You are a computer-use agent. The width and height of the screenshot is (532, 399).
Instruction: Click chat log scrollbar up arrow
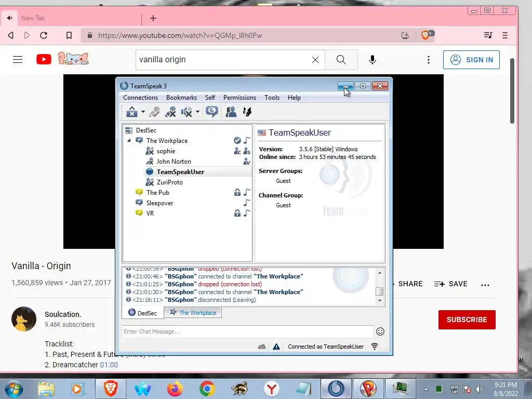pyautogui.click(x=380, y=272)
